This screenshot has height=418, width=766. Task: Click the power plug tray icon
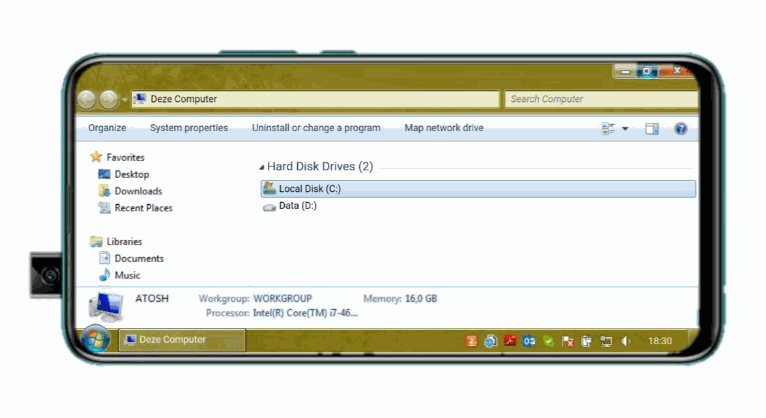tap(587, 341)
